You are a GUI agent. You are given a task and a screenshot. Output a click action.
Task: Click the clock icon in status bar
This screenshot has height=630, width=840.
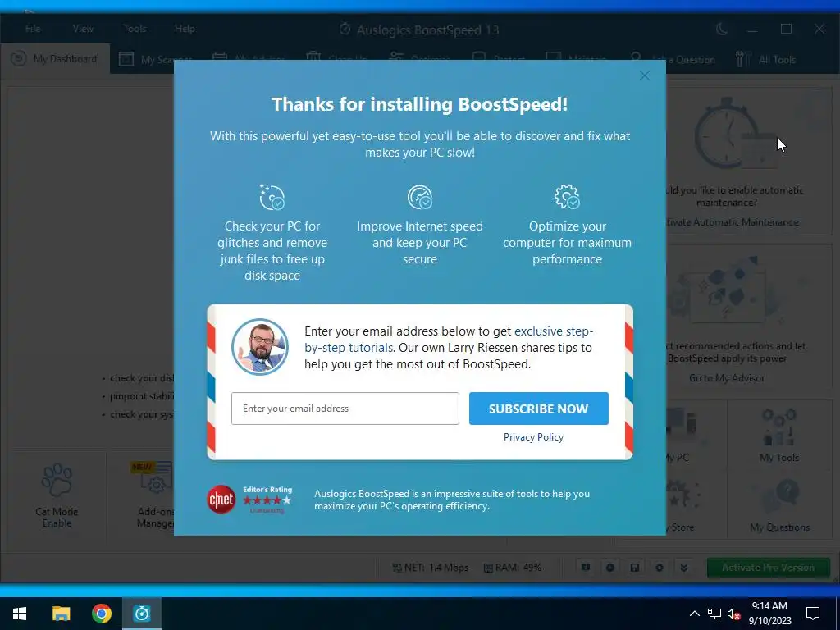pos(610,568)
